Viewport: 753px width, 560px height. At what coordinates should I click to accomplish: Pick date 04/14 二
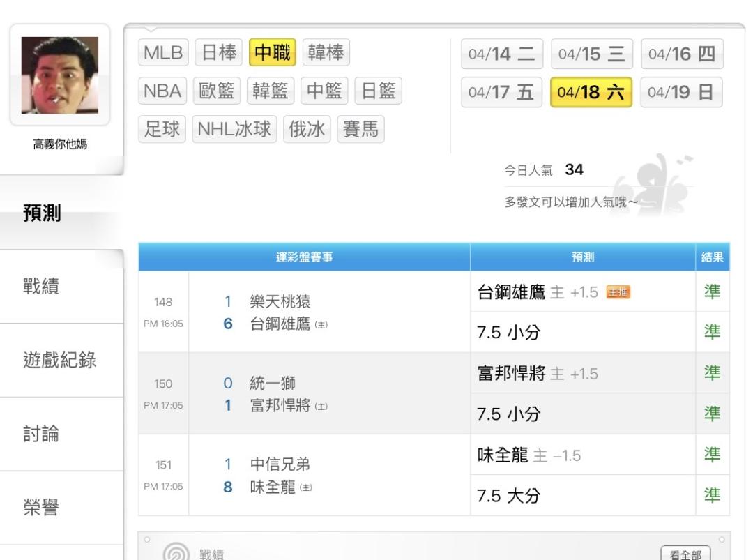502,54
